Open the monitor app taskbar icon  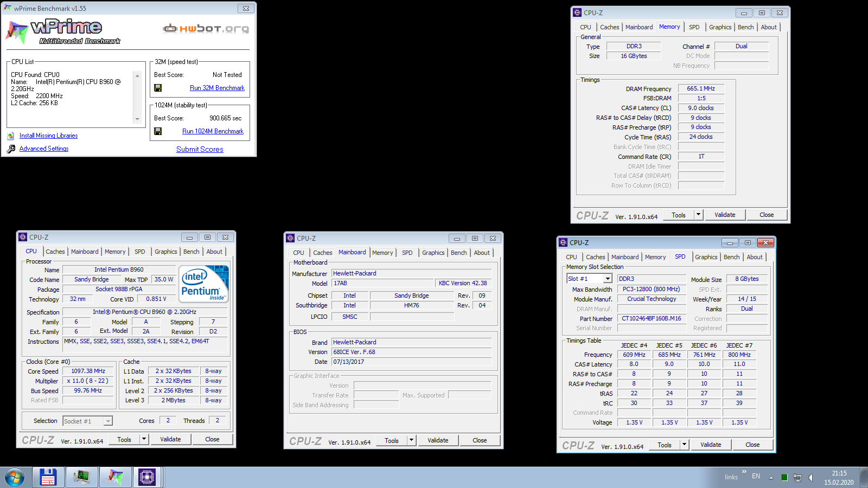click(x=81, y=478)
